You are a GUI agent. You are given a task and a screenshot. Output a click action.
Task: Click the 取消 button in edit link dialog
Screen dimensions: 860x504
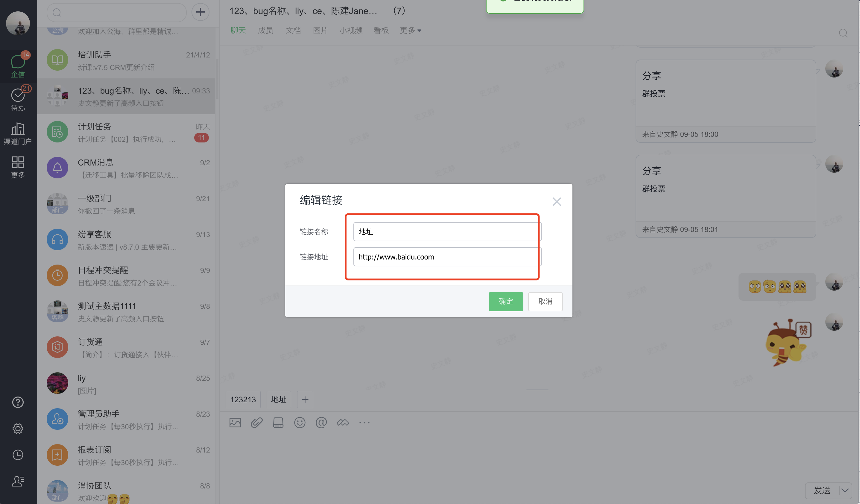coord(545,301)
